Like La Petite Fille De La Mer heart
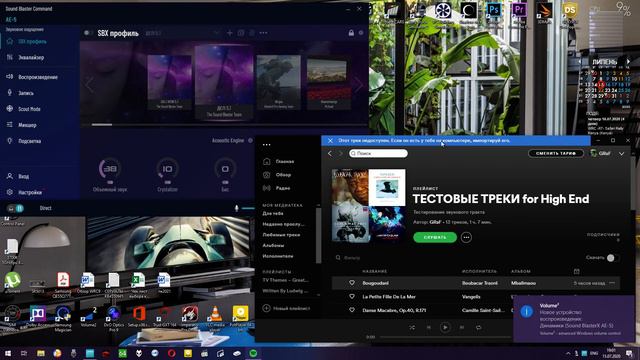 (x=352, y=297)
